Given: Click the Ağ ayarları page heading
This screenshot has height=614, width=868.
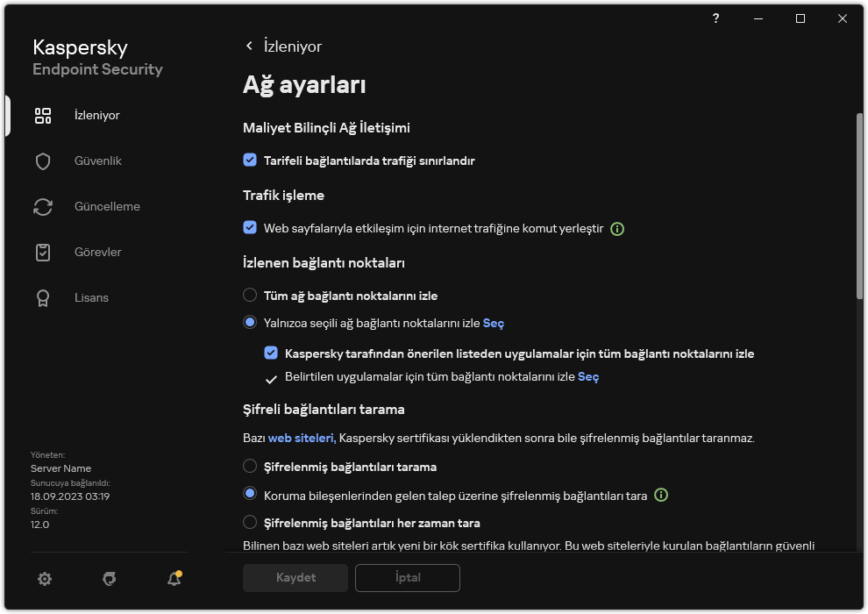Looking at the screenshot, I should point(304,86).
